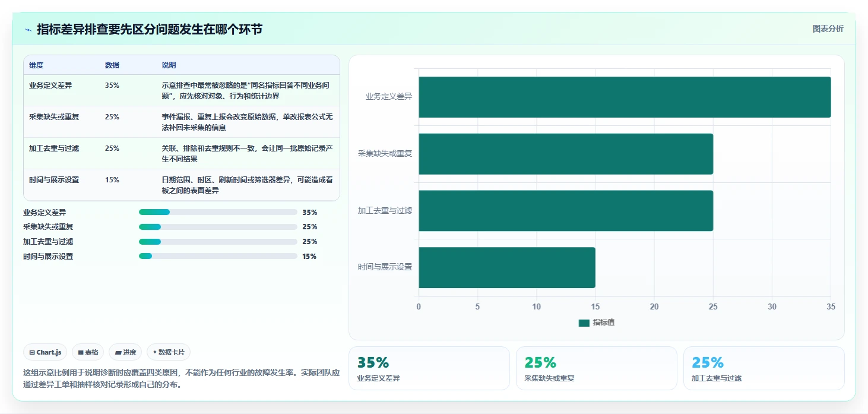The height and width of the screenshot is (414, 868).
Task: Click the 加工去重与过滤 bar in the chart
Action: point(566,211)
